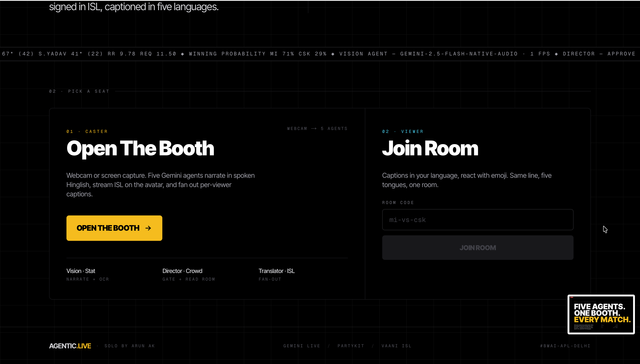Click the VAANI ISL footer text
Viewport: 640px width, 364px height.
[x=396, y=346]
